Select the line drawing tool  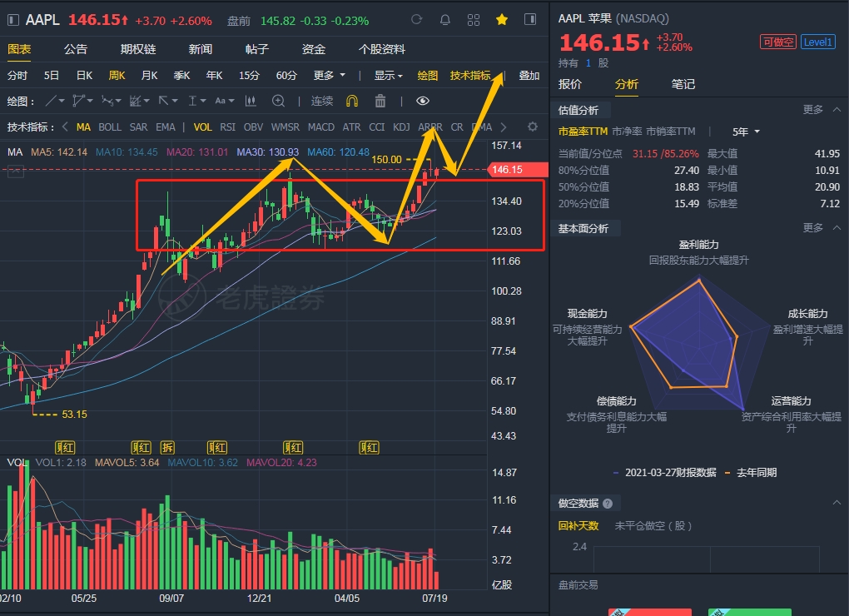(51, 101)
